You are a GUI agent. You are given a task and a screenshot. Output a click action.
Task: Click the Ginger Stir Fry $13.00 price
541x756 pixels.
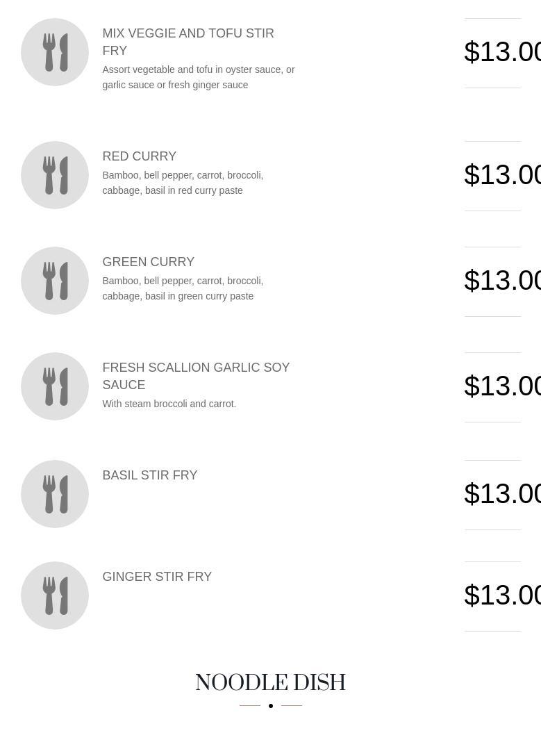502,595
